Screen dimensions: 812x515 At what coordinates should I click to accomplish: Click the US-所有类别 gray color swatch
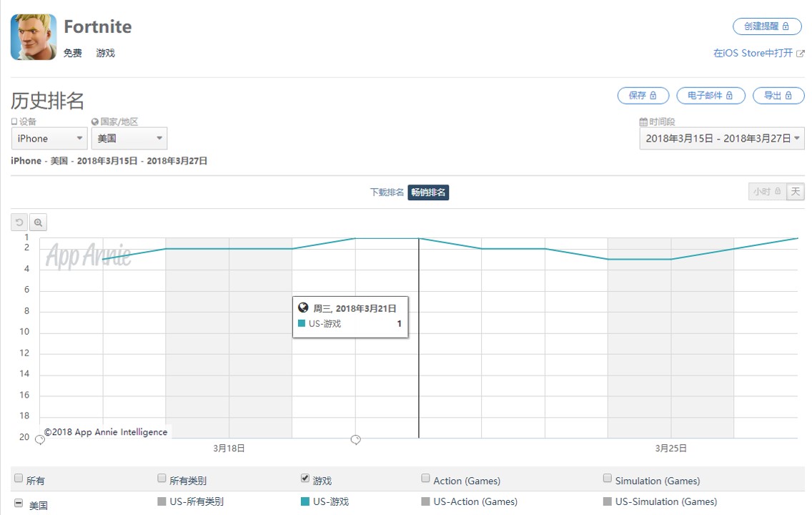[162, 501]
